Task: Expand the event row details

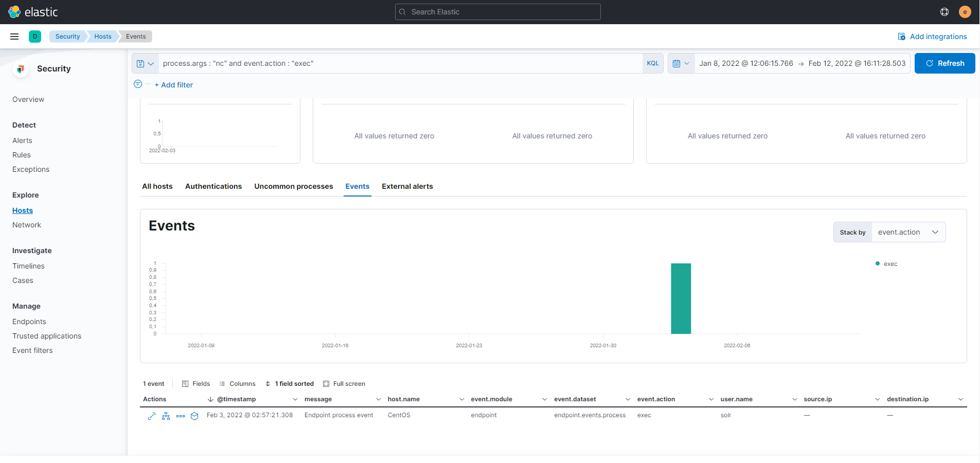Action: tap(151, 416)
